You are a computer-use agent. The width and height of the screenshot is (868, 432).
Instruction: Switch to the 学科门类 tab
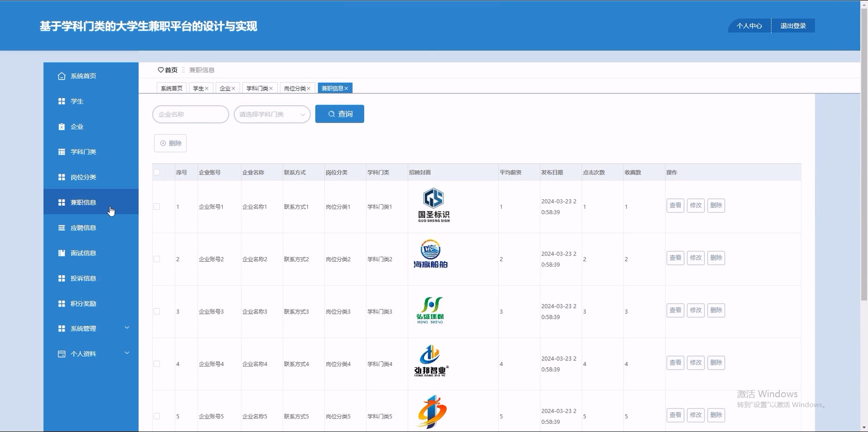(257, 88)
